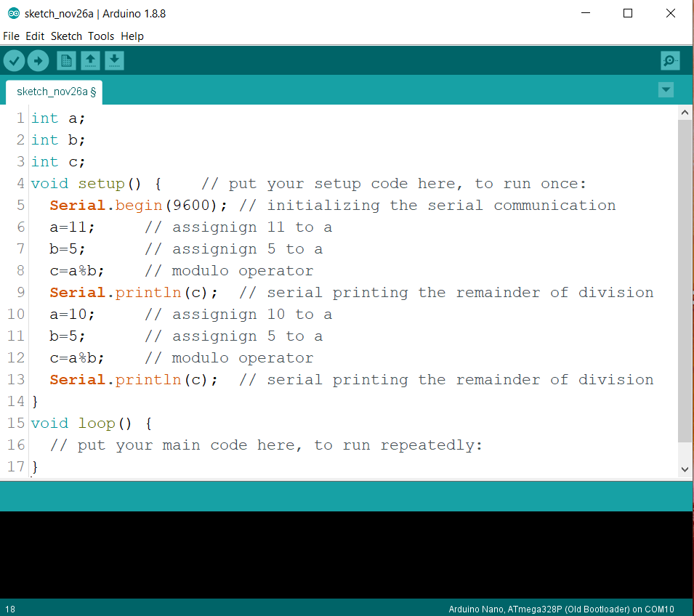Expand the File menu

11,36
